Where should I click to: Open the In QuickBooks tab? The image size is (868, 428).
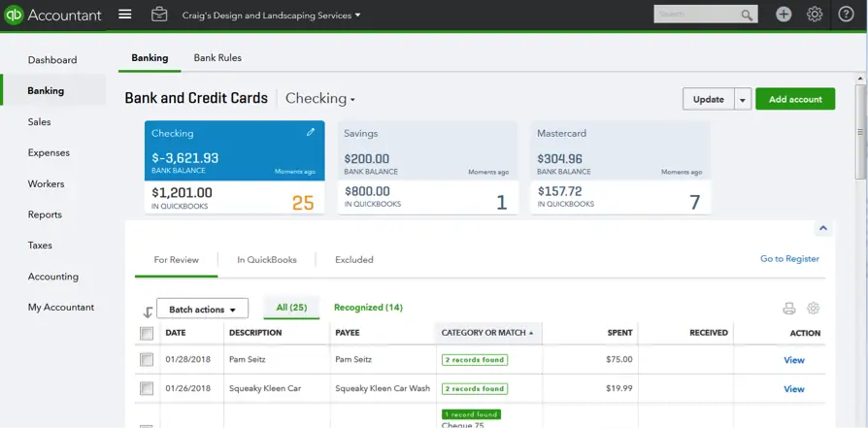tap(267, 260)
